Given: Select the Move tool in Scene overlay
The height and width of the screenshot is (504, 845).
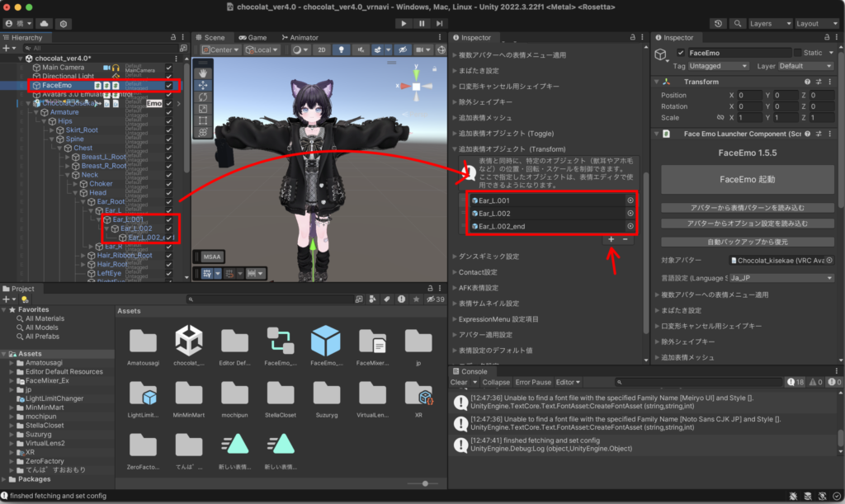Looking at the screenshot, I should [205, 85].
